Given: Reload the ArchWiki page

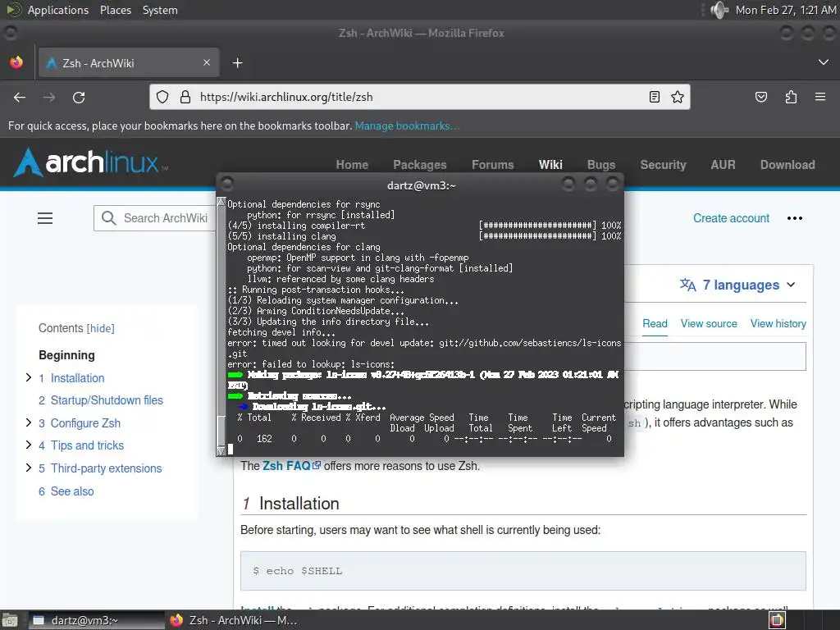Looking at the screenshot, I should pos(79,97).
